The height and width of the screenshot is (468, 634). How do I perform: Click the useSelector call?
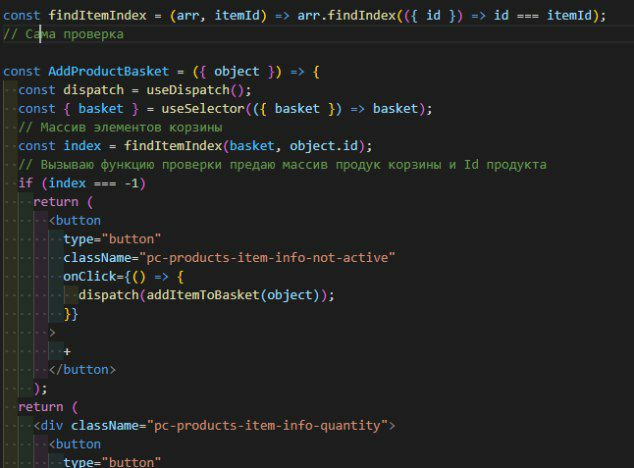tap(203, 108)
